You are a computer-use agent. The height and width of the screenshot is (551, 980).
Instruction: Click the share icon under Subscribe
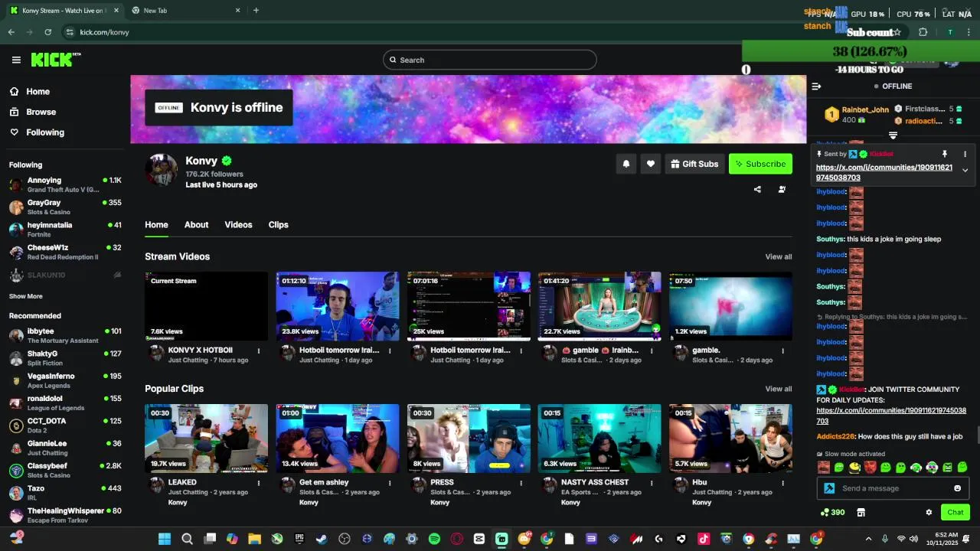click(757, 190)
